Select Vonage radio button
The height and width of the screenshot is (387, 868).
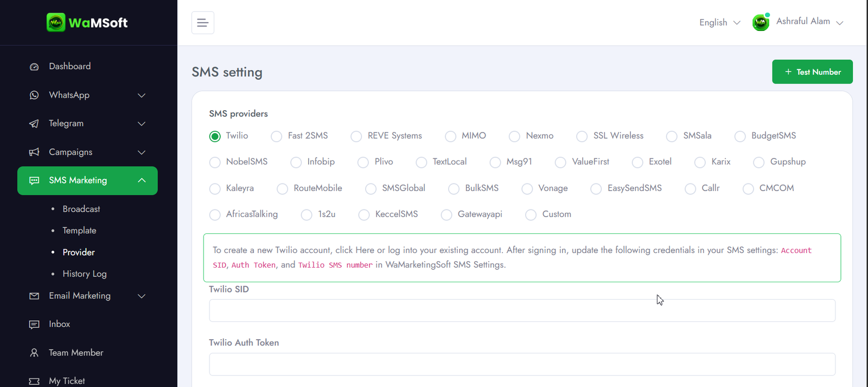tap(527, 189)
